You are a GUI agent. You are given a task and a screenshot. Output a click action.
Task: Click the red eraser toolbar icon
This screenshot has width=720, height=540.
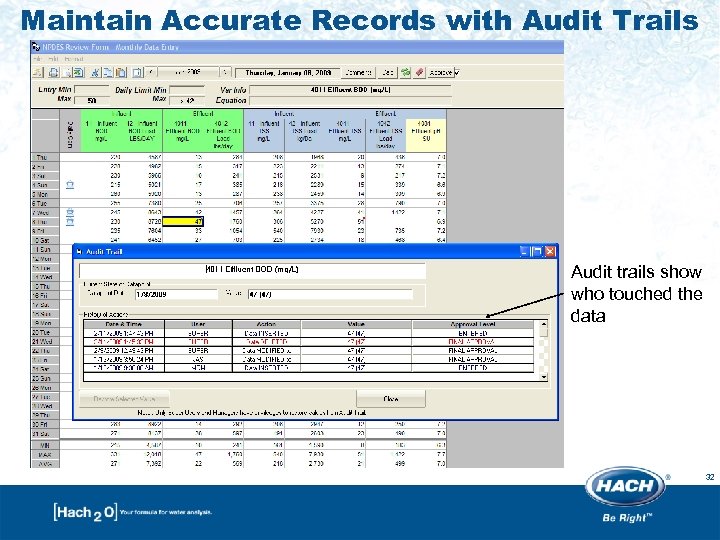[419, 72]
